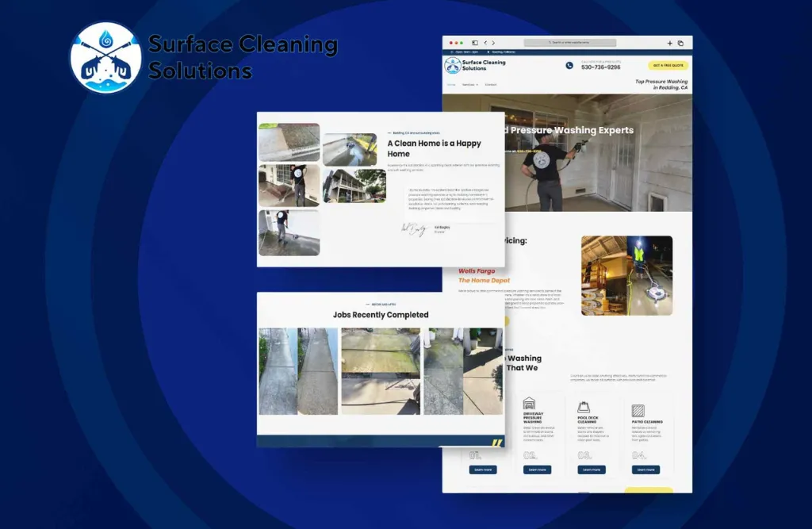The width and height of the screenshot is (812, 529).
Task: Open the Home navigation item
Action: click(x=451, y=84)
